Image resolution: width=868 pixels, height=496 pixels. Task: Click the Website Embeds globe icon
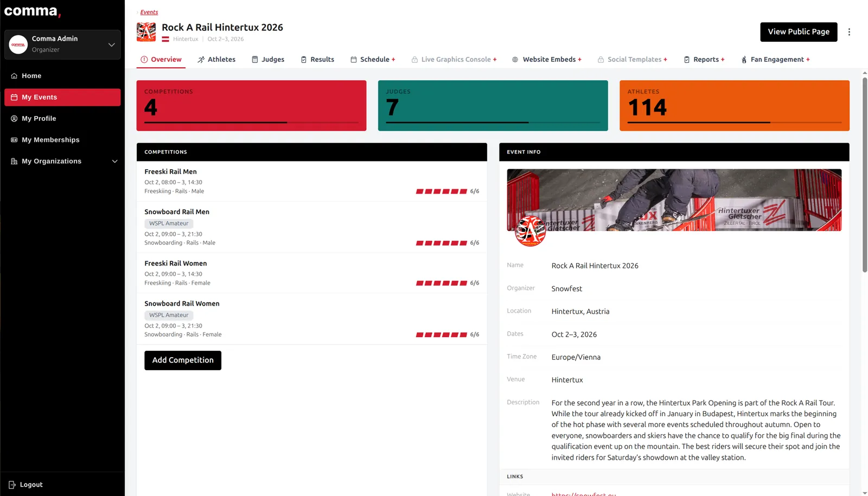point(515,60)
